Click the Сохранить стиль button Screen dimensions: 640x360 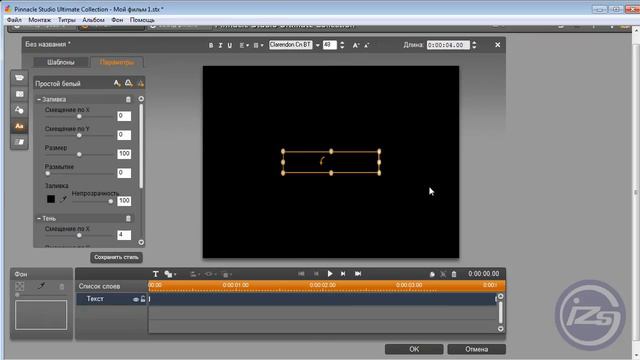coord(116,257)
